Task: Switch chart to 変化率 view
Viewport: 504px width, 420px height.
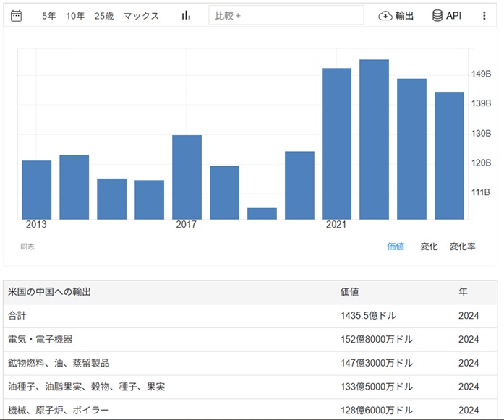Action: (x=462, y=247)
